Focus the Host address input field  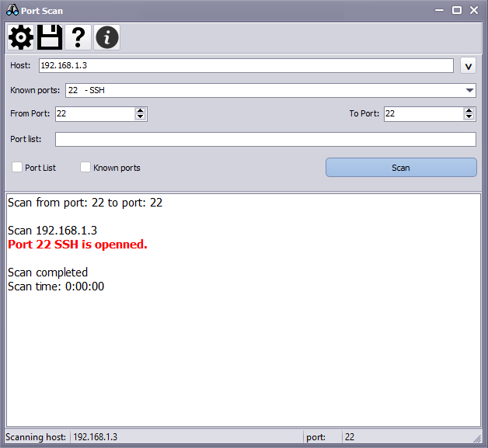246,65
